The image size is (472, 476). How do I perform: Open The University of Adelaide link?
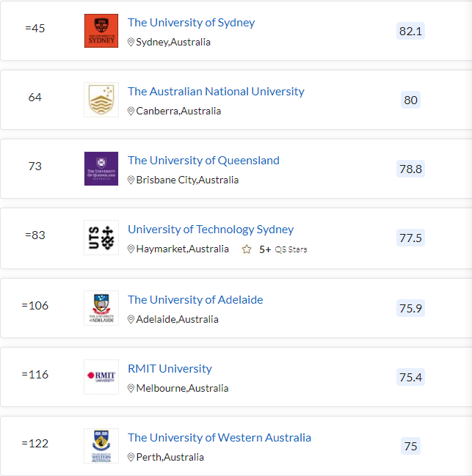[195, 300]
